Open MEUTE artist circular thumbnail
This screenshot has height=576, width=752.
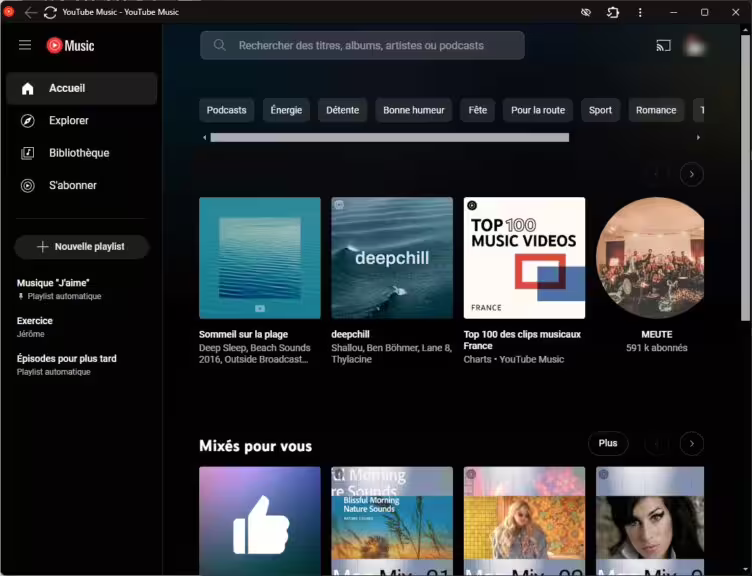pyautogui.click(x=650, y=258)
